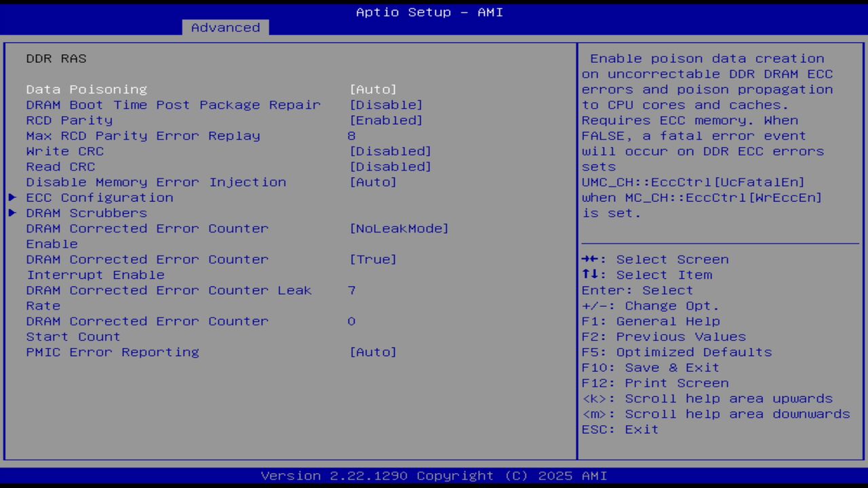Click the Data Poisoning help description text
The height and width of the screenshot is (488, 868).
click(707, 136)
